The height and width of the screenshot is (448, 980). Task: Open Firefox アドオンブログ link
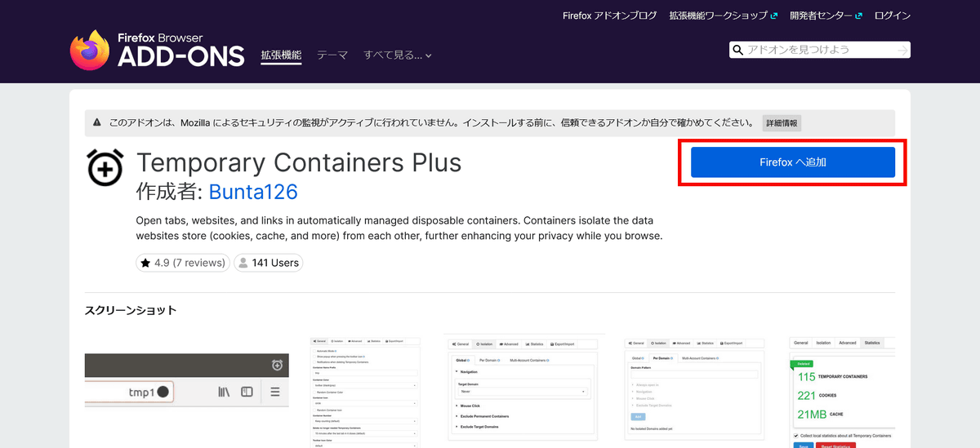click(609, 16)
